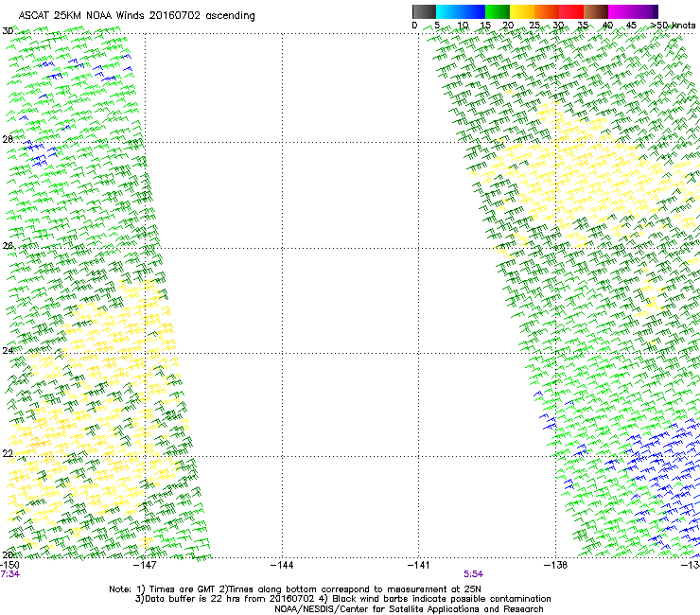Click the purple '7:34' swath time
Screen dimensions: 700x615
click(x=9, y=574)
